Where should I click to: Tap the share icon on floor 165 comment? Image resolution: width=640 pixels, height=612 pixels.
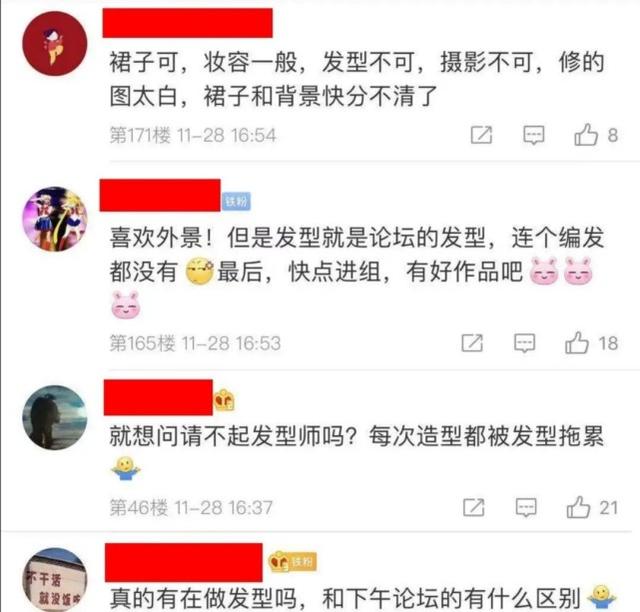472,343
